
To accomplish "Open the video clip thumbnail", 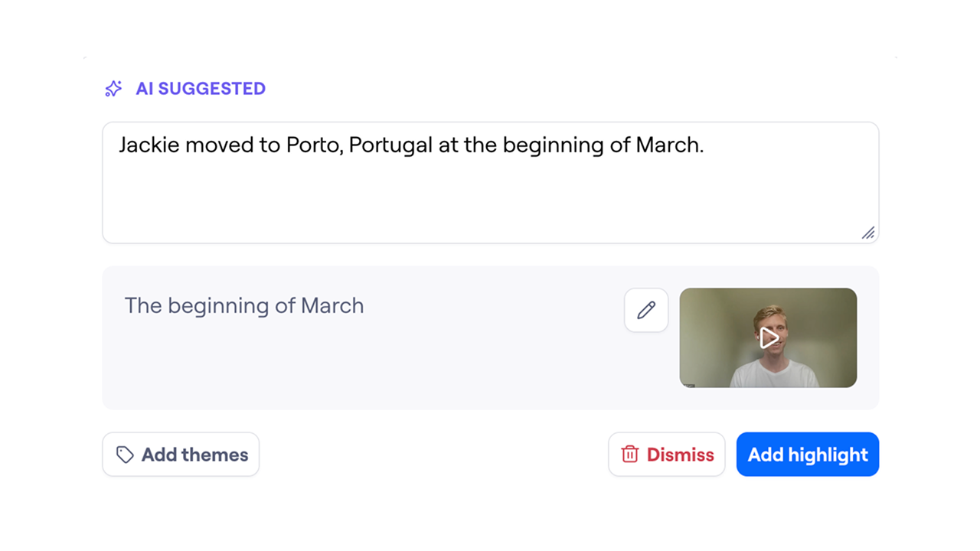I will click(x=768, y=337).
